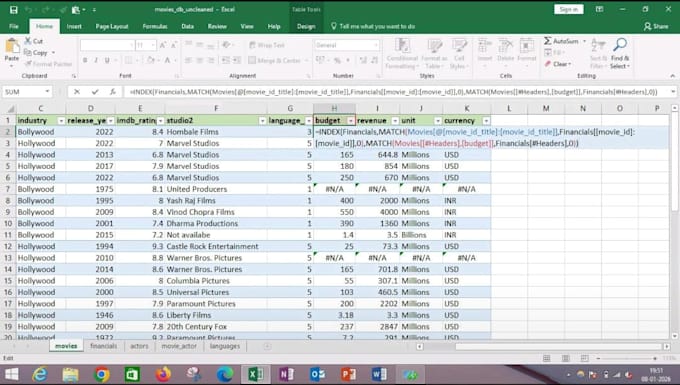Switch to Page Layout view icon

566,358
